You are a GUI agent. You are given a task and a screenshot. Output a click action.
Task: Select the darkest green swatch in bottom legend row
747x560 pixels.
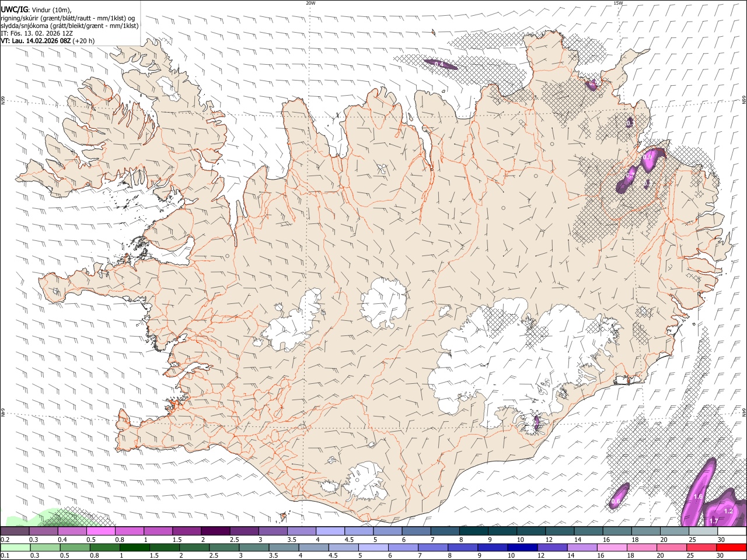(135, 547)
